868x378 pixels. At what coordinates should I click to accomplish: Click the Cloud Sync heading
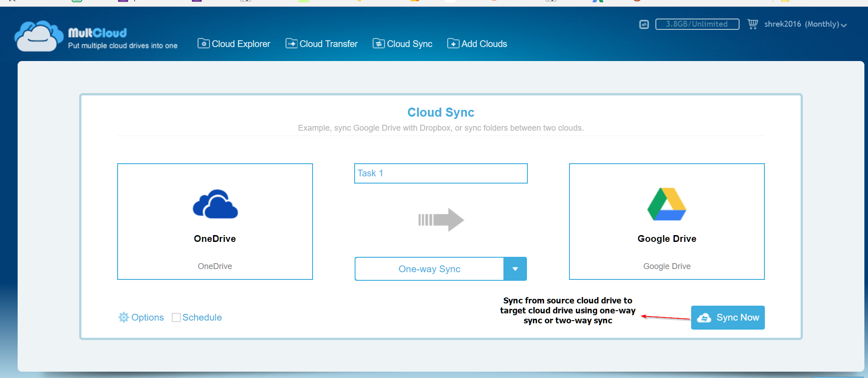tap(441, 112)
